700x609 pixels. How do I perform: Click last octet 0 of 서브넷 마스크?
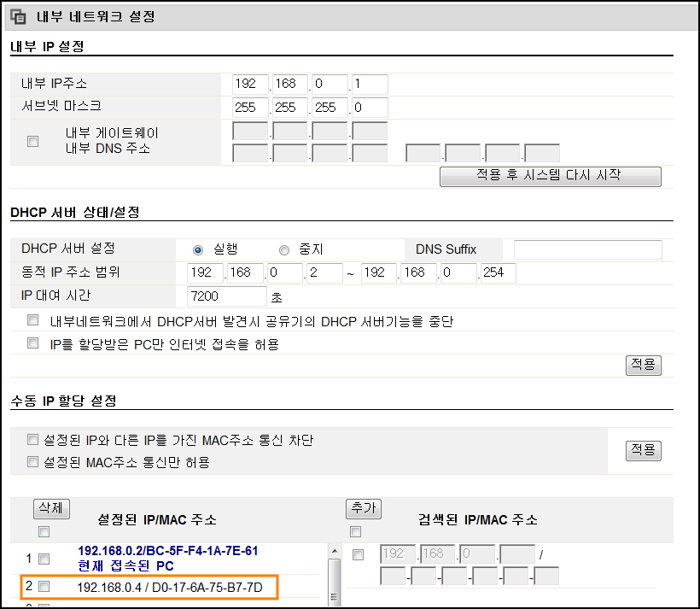click(x=370, y=108)
